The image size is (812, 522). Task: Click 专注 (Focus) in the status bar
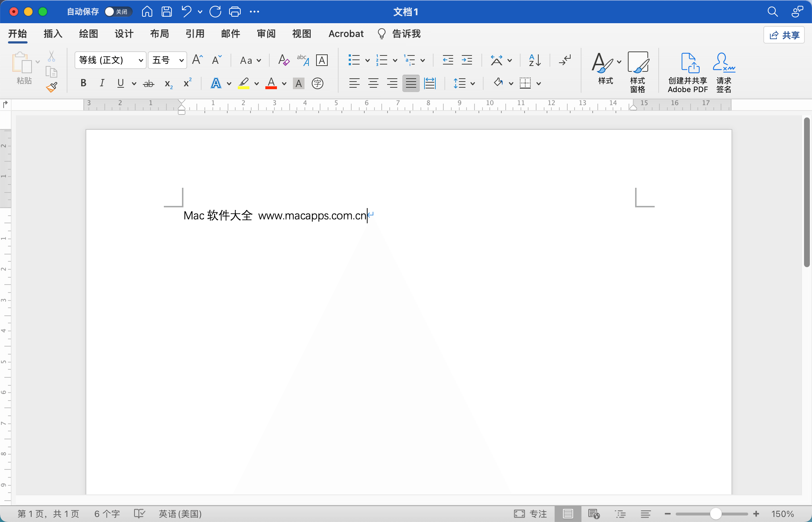tap(531, 514)
